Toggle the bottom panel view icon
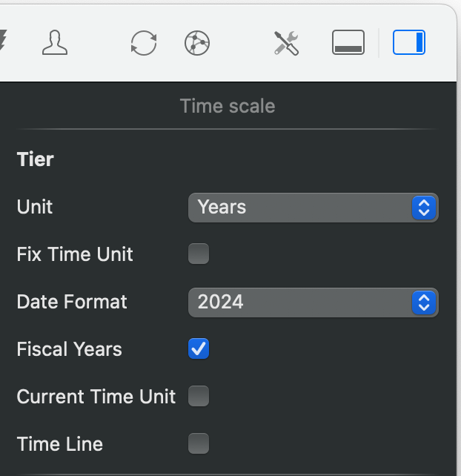 [348, 42]
